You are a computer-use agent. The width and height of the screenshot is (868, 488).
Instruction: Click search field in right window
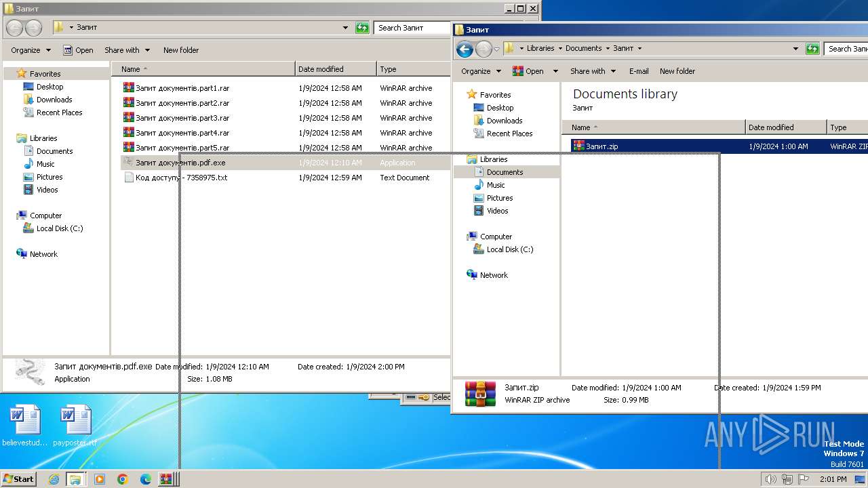[846, 49]
